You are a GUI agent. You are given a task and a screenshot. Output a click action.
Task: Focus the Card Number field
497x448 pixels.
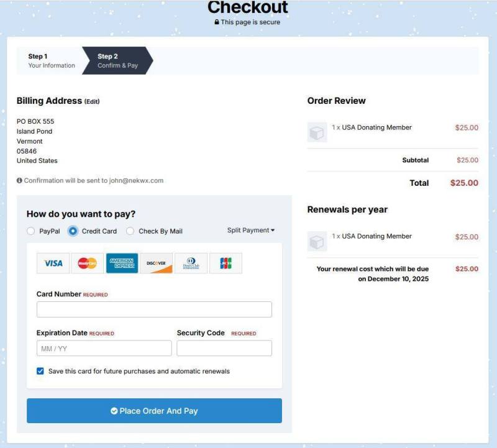click(154, 309)
